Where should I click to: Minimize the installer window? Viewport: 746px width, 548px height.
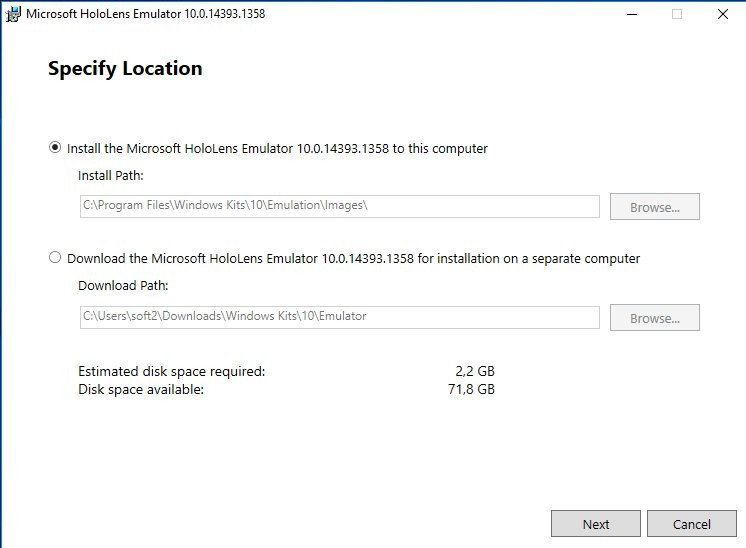[x=632, y=14]
